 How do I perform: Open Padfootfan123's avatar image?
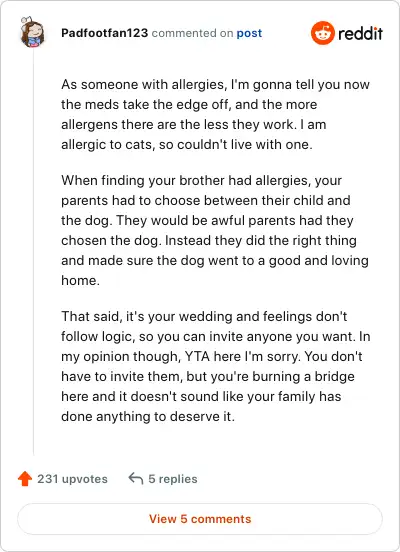coord(32,32)
